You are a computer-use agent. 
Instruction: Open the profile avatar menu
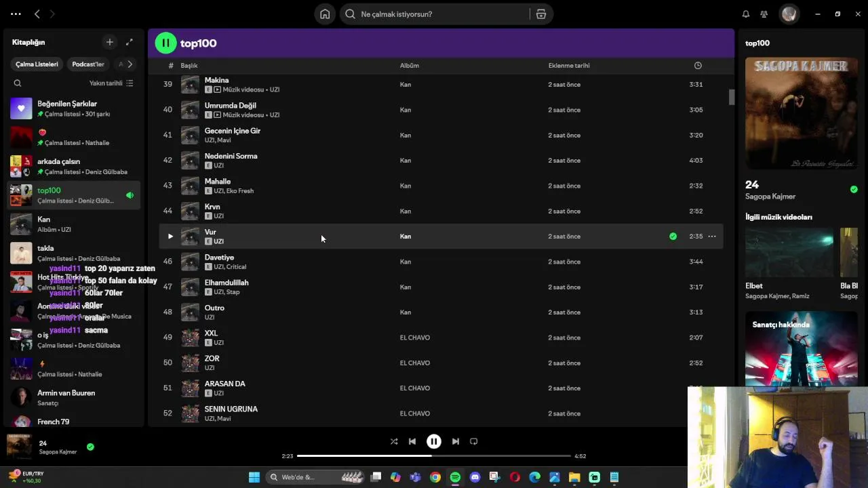pos(789,14)
